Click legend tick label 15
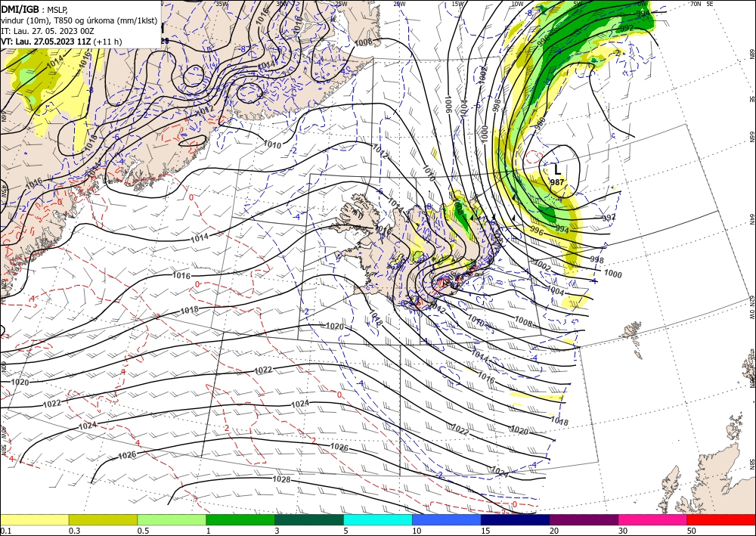Image resolution: width=756 pixels, height=536 pixels. click(485, 531)
